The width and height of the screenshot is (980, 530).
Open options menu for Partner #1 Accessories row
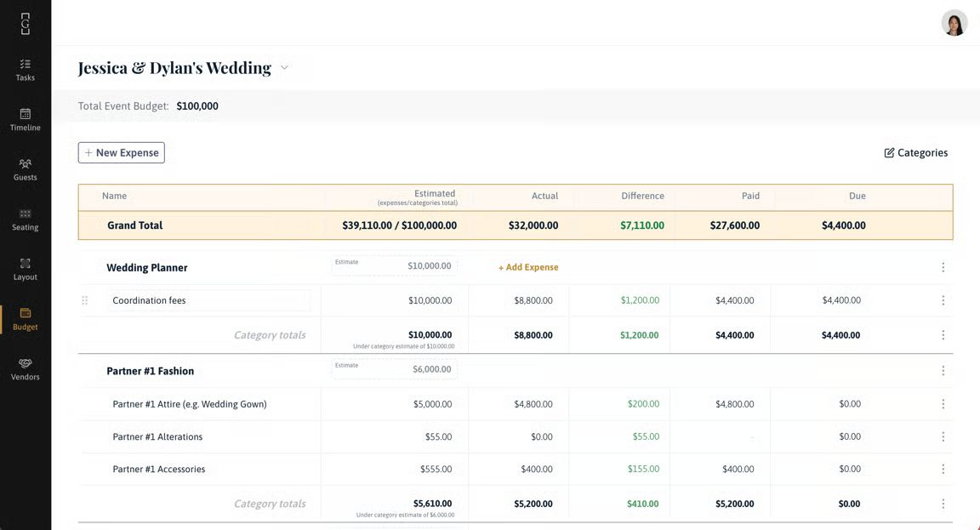point(943,469)
